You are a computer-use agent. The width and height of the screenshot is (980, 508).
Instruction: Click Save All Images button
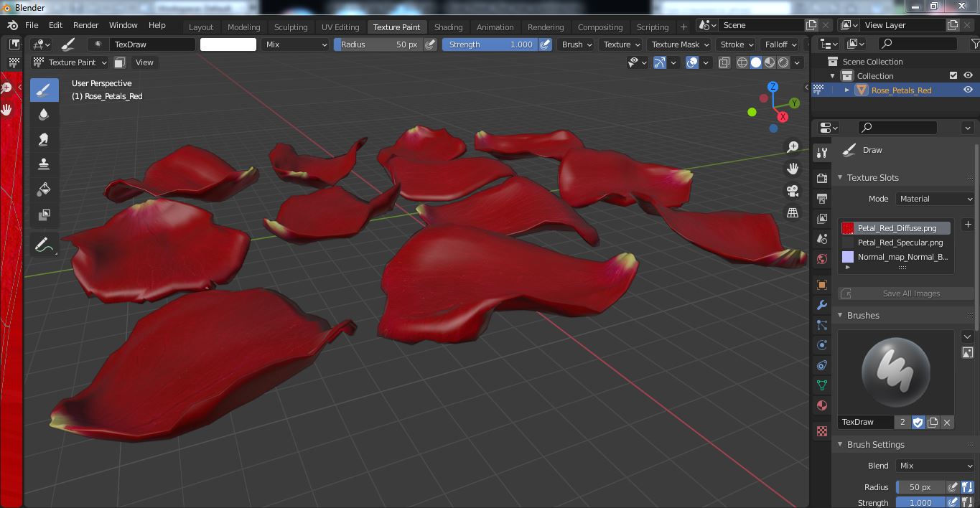(x=906, y=293)
